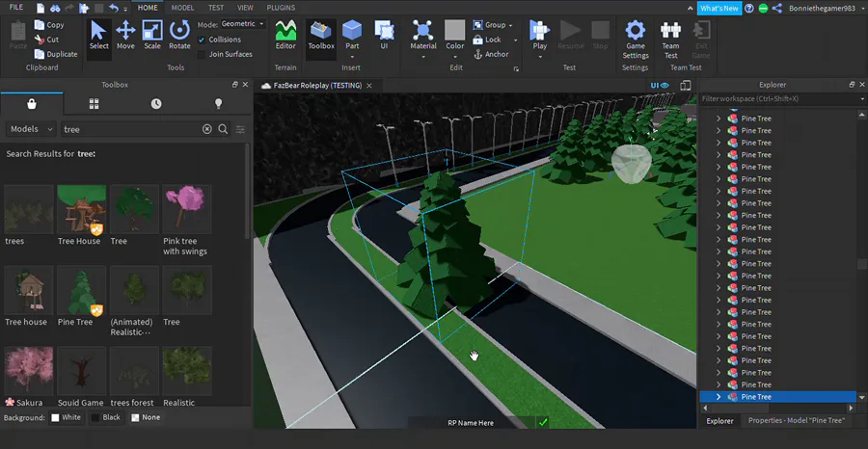Enable the Join Surfaces checkbox
868x449 pixels.
(x=202, y=54)
